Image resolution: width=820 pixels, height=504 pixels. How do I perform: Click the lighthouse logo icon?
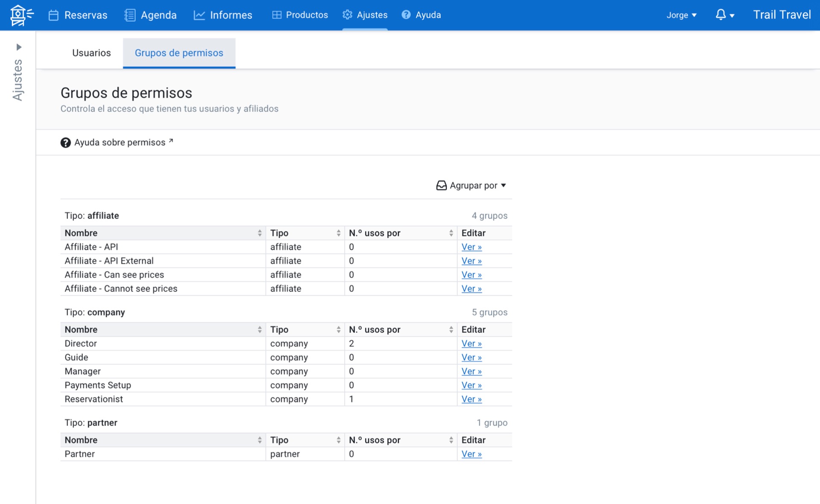[21, 15]
